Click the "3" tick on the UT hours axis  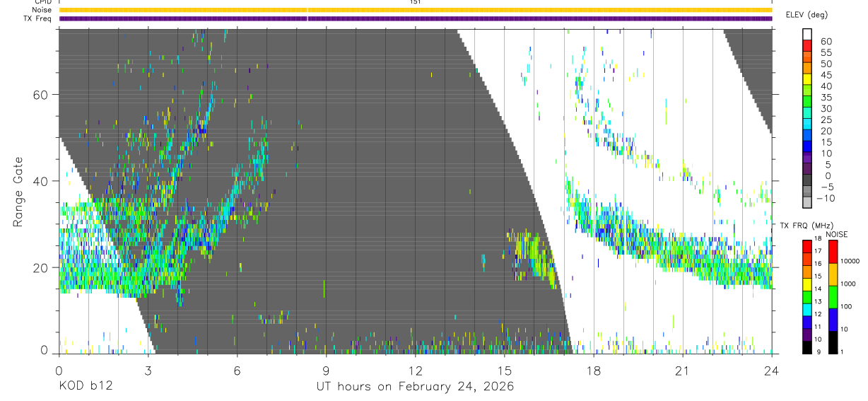pos(148,371)
